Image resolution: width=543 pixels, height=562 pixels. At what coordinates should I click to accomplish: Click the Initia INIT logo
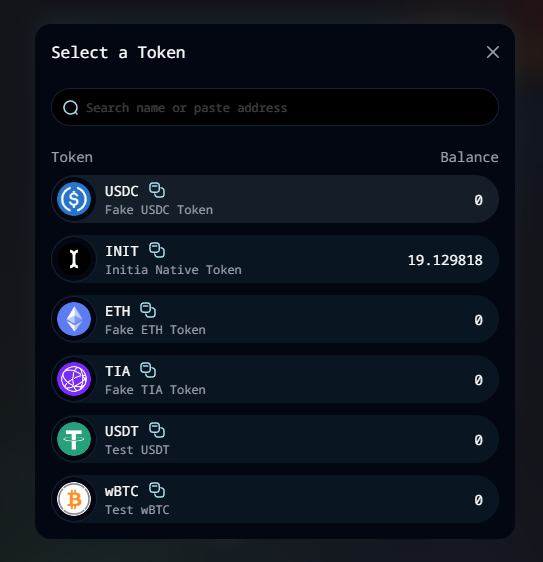click(x=74, y=259)
